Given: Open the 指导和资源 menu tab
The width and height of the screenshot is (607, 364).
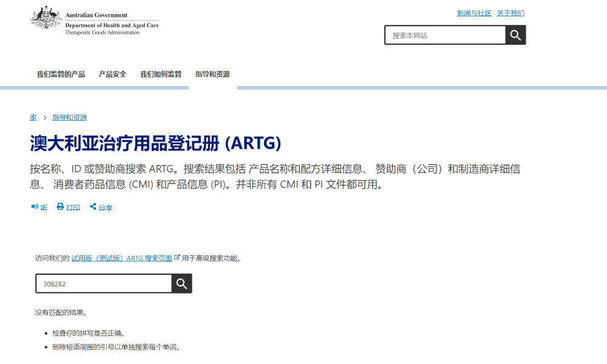Looking at the screenshot, I should (x=212, y=74).
